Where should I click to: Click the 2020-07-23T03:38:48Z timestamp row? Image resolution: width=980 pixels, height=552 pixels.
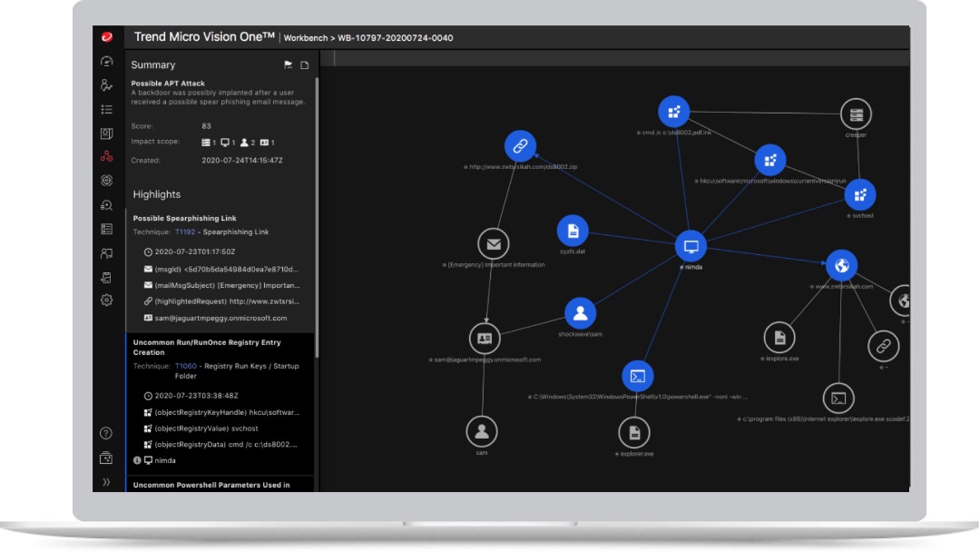click(191, 396)
